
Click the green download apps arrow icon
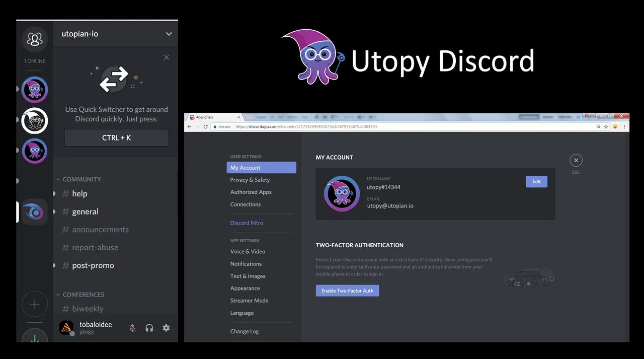(x=35, y=336)
